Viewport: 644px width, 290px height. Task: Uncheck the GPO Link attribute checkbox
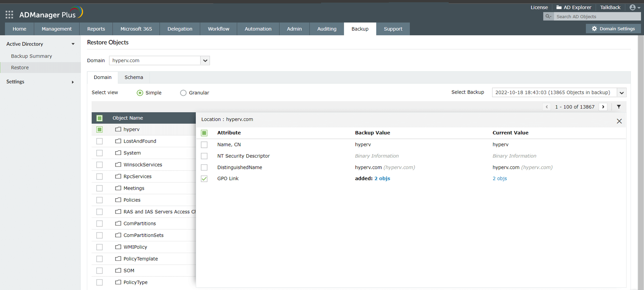coord(204,179)
